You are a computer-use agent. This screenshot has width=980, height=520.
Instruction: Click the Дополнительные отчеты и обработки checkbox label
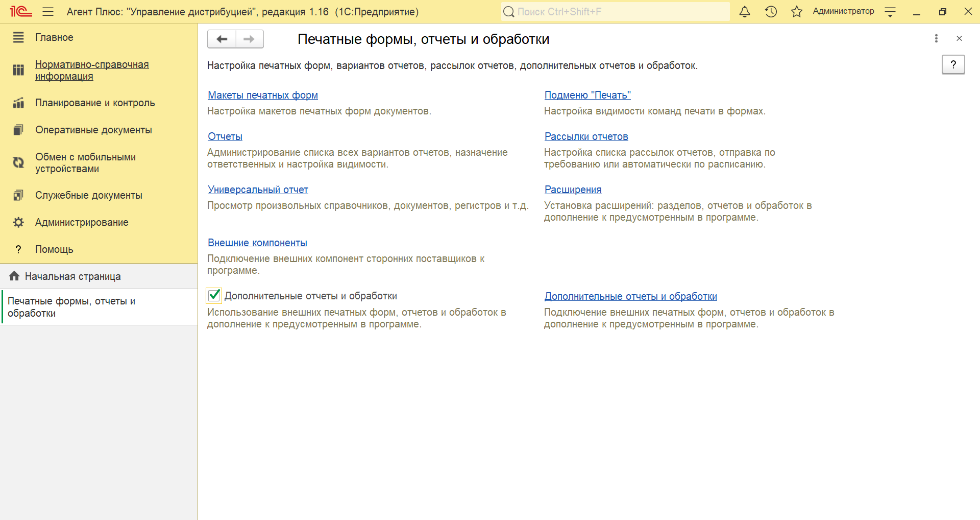point(310,296)
